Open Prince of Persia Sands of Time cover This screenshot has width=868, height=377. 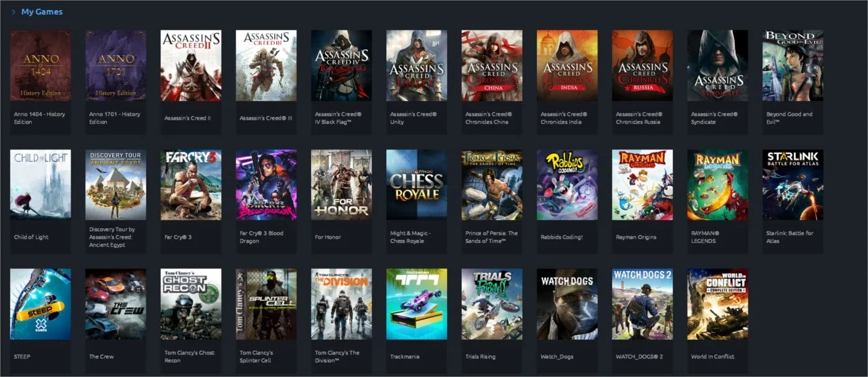coord(492,185)
